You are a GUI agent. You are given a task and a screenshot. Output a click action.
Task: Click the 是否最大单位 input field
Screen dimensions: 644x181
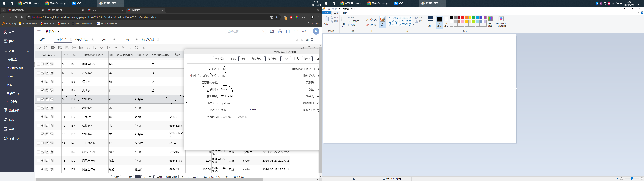pos(250,82)
